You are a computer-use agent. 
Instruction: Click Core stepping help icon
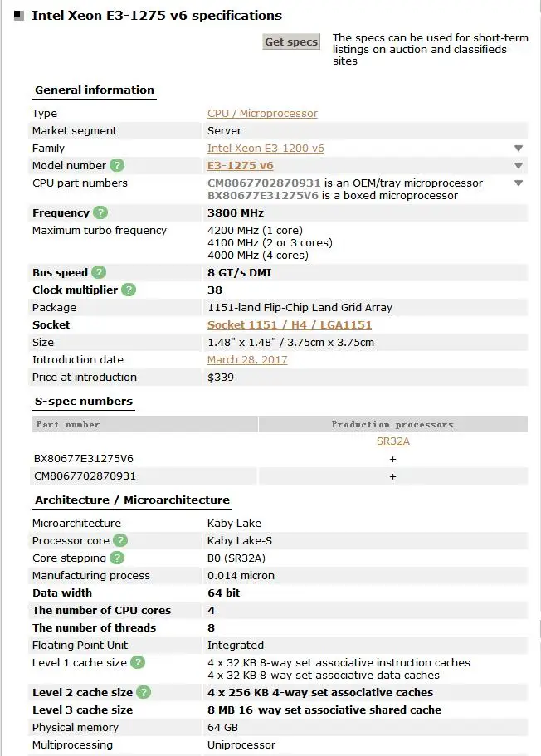click(117, 558)
